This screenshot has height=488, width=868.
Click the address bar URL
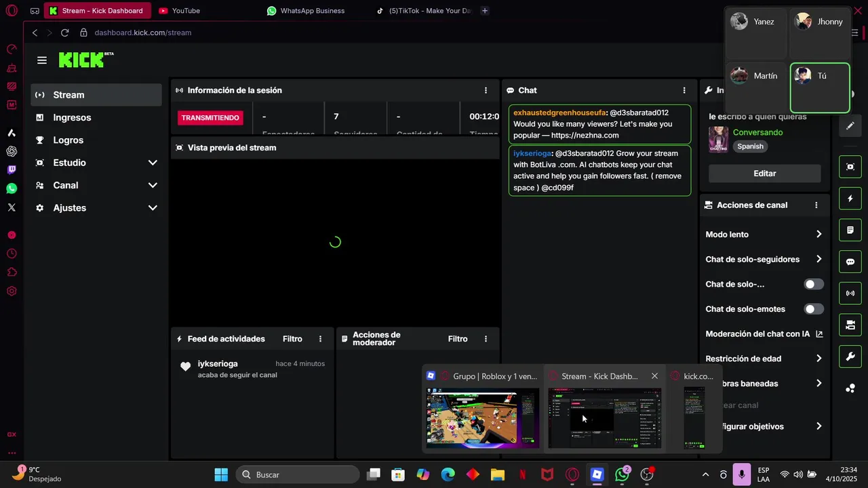tap(143, 33)
